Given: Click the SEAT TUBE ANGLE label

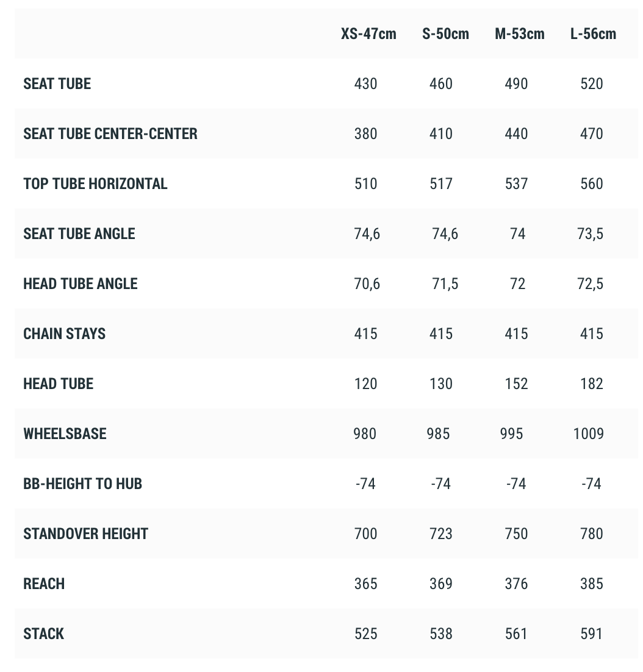Looking at the screenshot, I should click(x=79, y=234).
